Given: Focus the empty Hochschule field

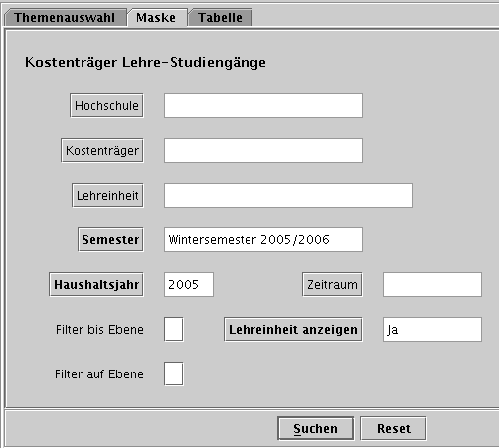Looking at the screenshot, I should pos(263,105).
